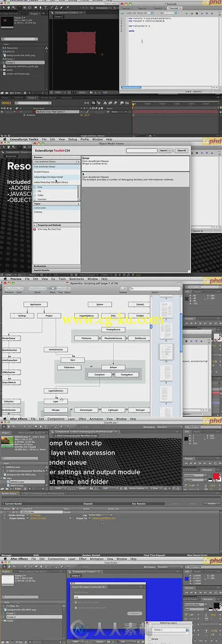Open Animation menu in Class05 After Effects menu bar
The width and height of the screenshot is (222, 644).
96,419
